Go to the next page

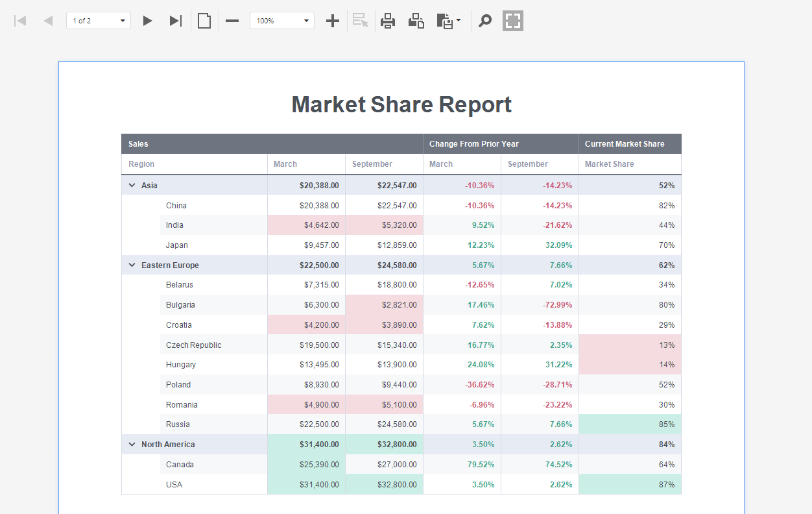(x=147, y=20)
